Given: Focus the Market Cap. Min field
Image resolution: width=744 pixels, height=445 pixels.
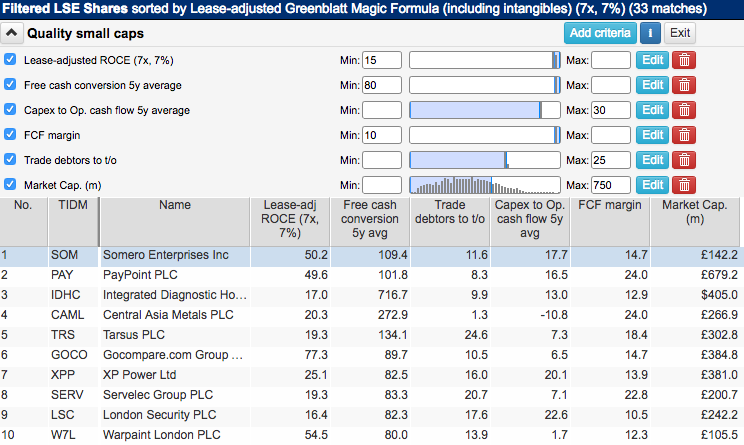Looking at the screenshot, I should (x=382, y=185).
